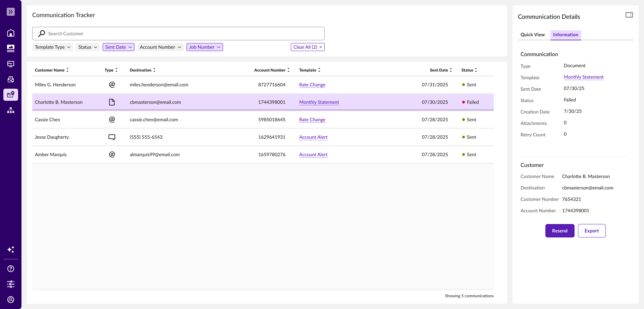
Task: Click SMS chat icon for Jesse Daugherty
Action: click(112, 137)
